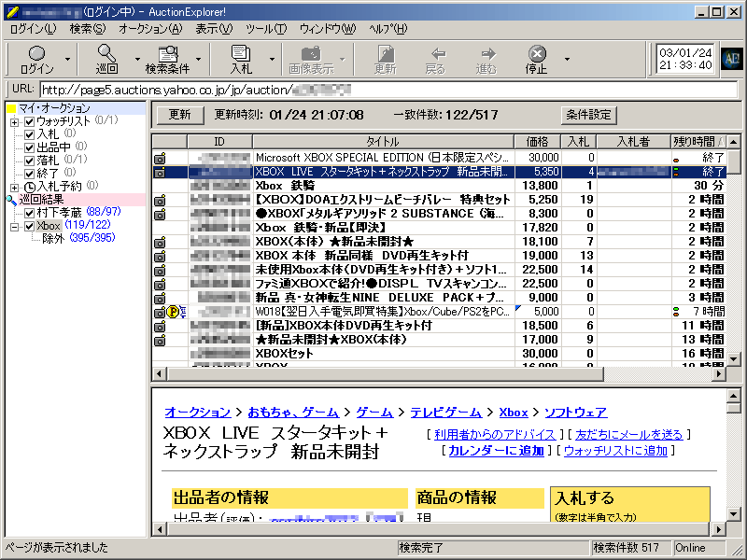Click the auction list vertical scrollbar thumb
The width and height of the screenshot is (747, 560).
(734, 161)
